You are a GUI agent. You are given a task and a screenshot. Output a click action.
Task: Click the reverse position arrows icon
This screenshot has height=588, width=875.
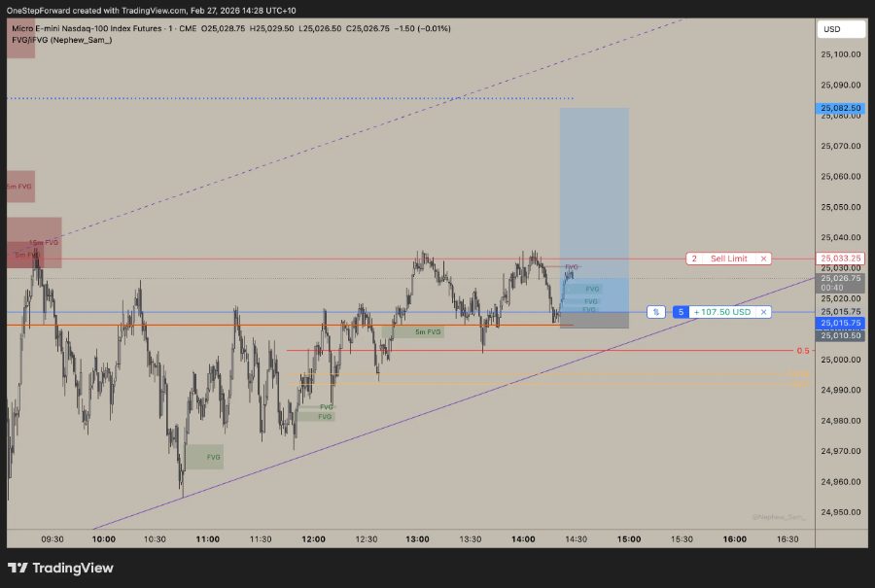655,312
